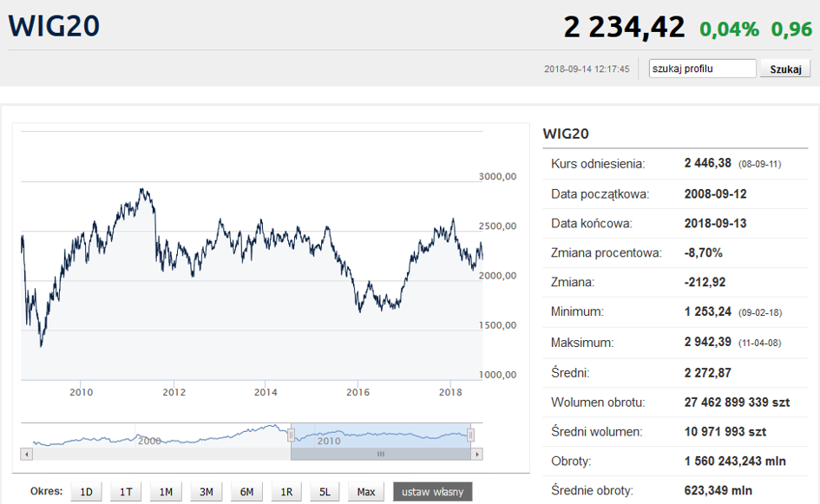Click the 'Okres:' period label

[x=46, y=492]
